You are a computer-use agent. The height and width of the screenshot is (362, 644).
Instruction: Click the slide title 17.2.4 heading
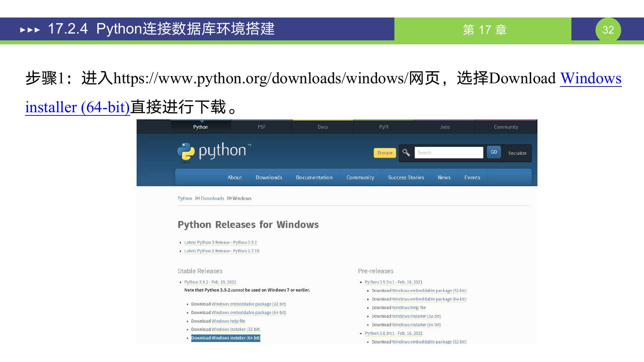pos(161,29)
